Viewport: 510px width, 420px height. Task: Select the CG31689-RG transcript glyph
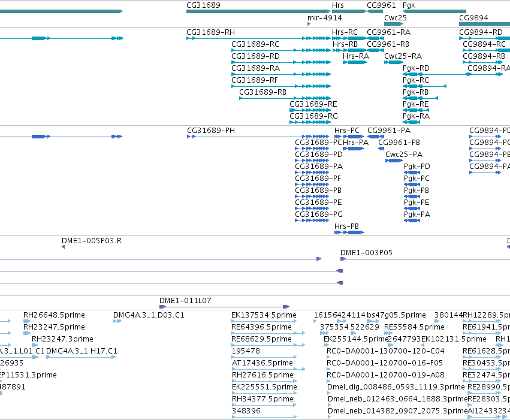(310, 123)
